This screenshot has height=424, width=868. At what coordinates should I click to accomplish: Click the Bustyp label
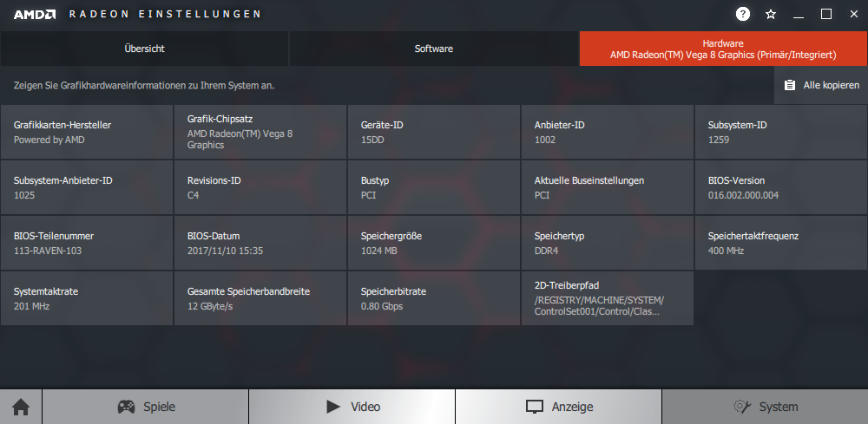[x=376, y=180]
